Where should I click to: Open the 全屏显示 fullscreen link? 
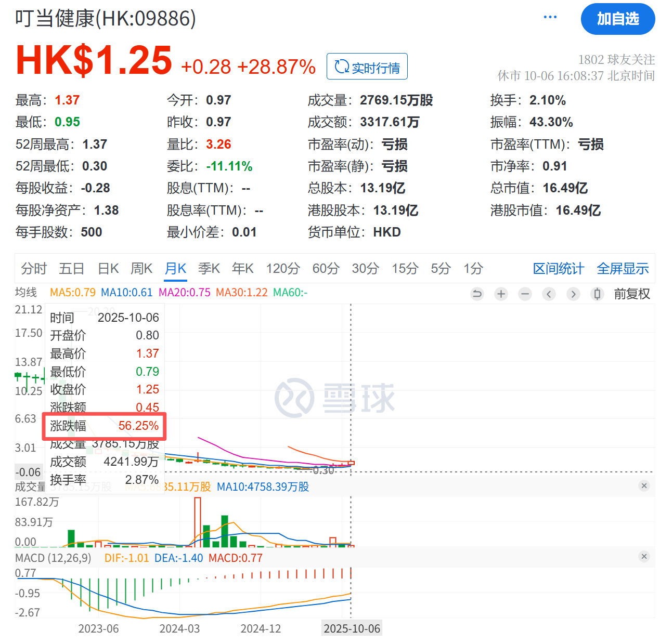[x=623, y=268]
